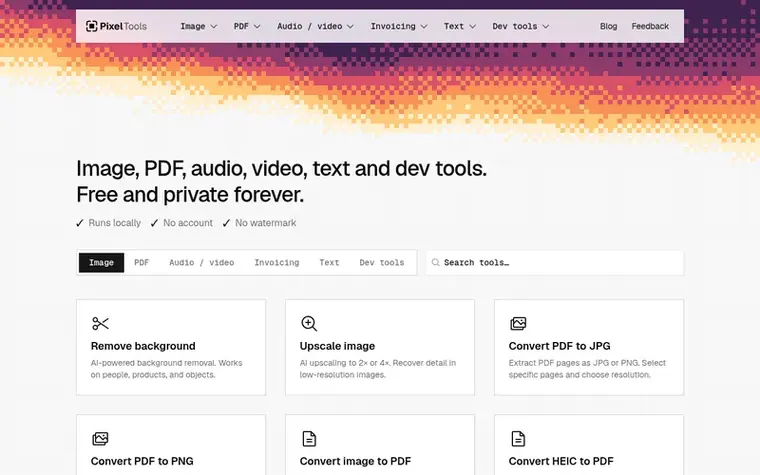The height and width of the screenshot is (475, 760).
Task: Expand the Image menu chevron in navbar
Action: tap(214, 27)
